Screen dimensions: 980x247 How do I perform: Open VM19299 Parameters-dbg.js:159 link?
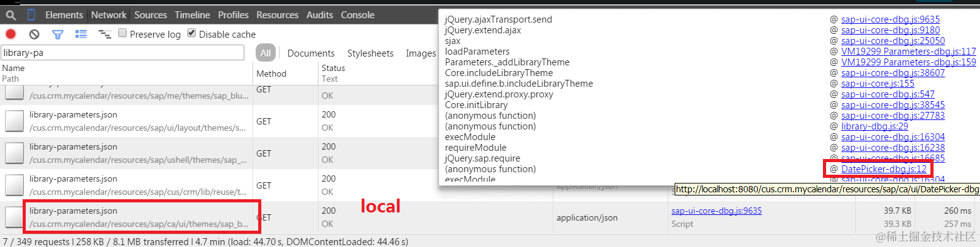(x=908, y=62)
